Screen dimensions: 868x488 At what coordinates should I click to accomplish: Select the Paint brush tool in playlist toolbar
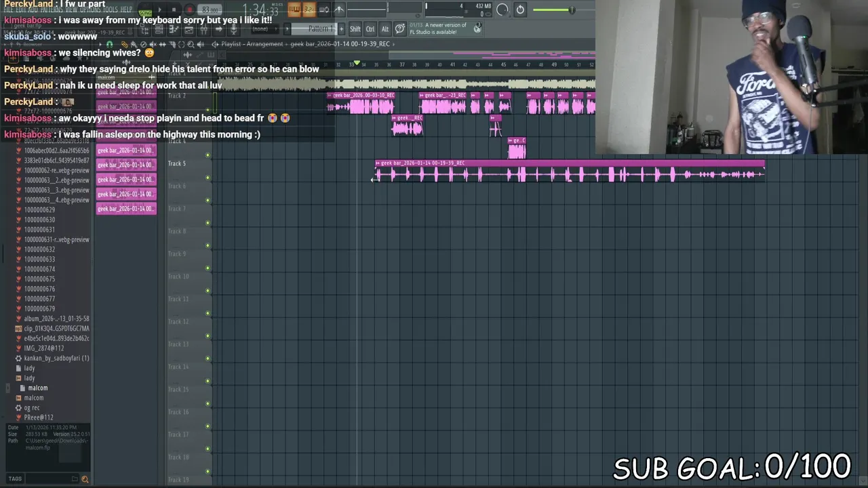(x=134, y=45)
